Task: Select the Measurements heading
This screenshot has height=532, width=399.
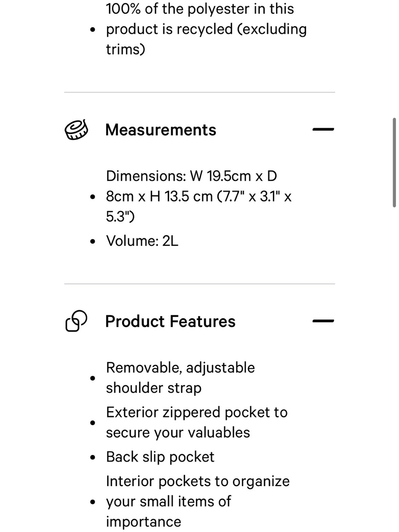Action: 161,130
